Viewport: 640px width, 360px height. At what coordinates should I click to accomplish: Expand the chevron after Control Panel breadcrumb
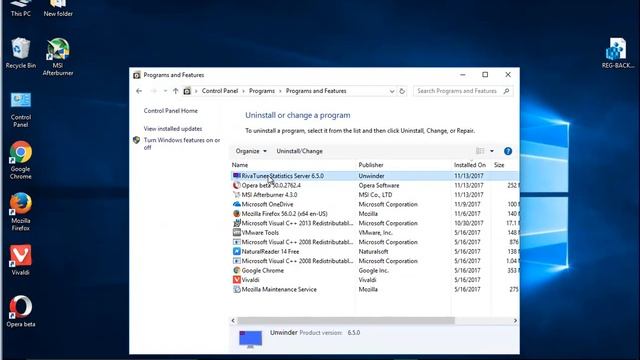244,91
